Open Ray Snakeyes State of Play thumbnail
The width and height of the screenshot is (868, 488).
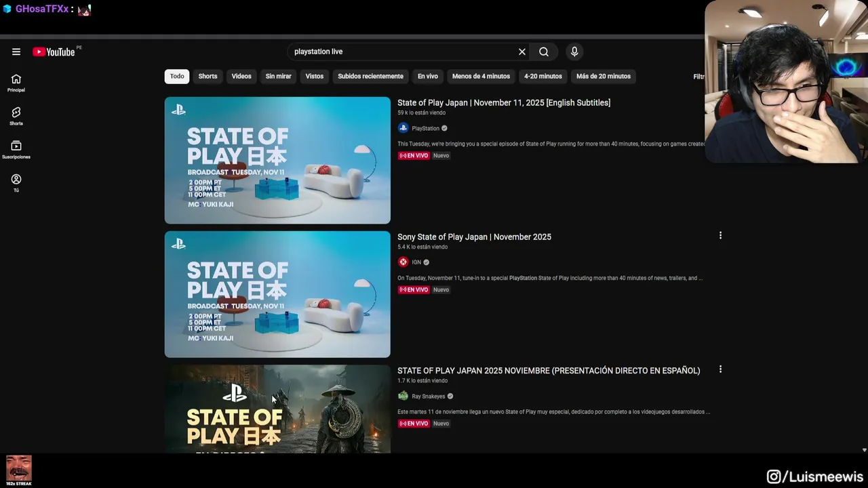(277, 409)
